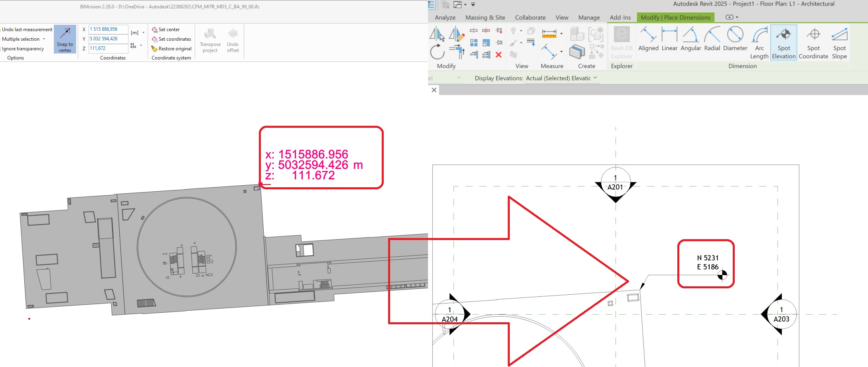Click the red Delete X icon
This screenshot has width=868, height=367.
coord(499,55)
